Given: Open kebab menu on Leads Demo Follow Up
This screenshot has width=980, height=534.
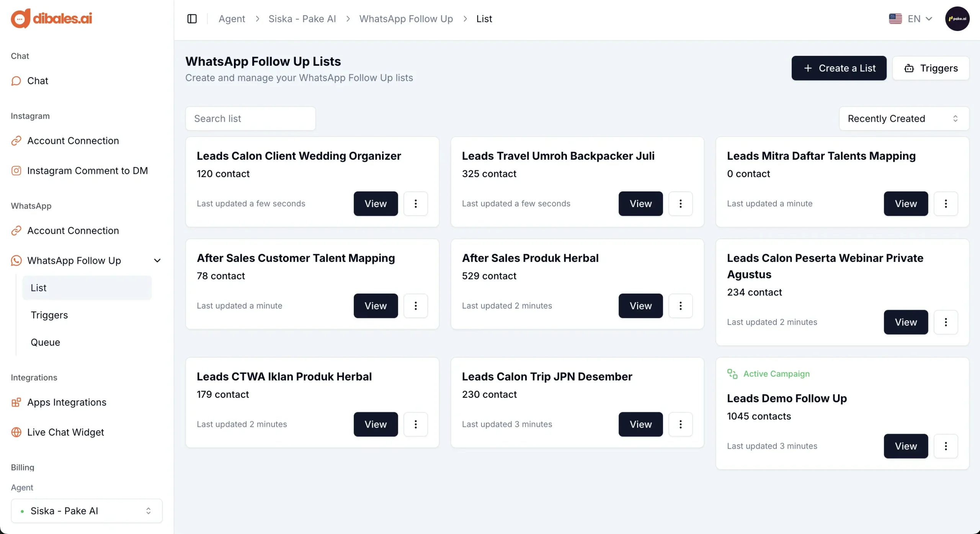Looking at the screenshot, I should (946, 446).
